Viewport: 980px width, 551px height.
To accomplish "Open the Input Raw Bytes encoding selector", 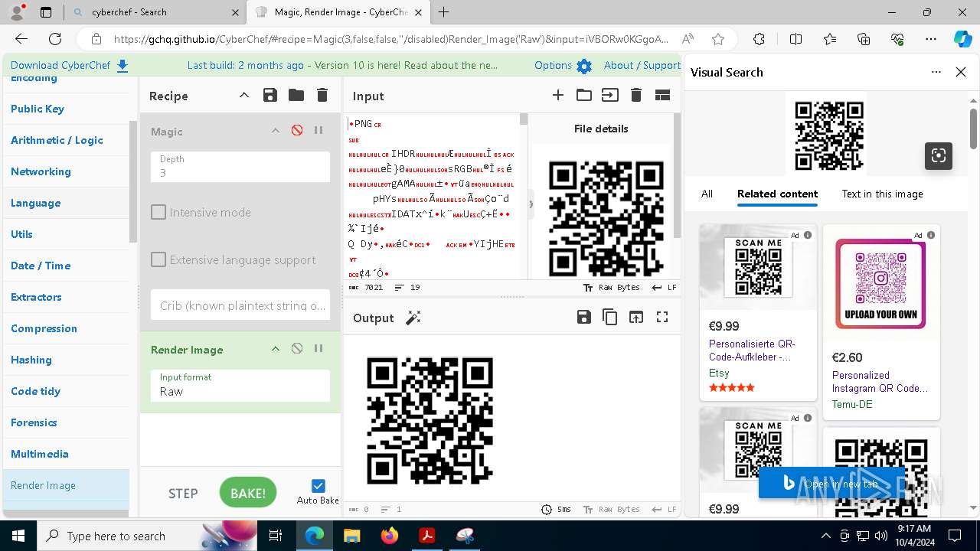I will coord(611,288).
